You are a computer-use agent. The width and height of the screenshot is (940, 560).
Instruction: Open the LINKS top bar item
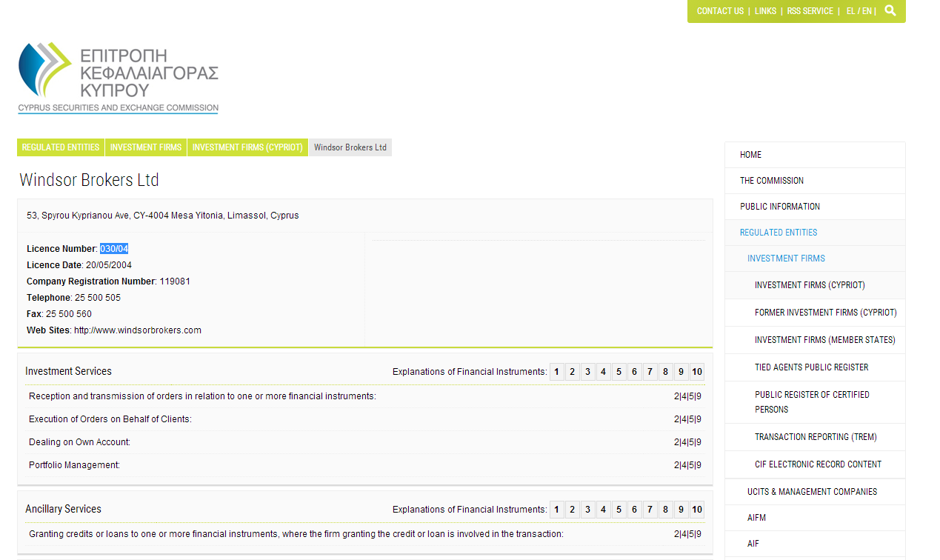coord(765,11)
